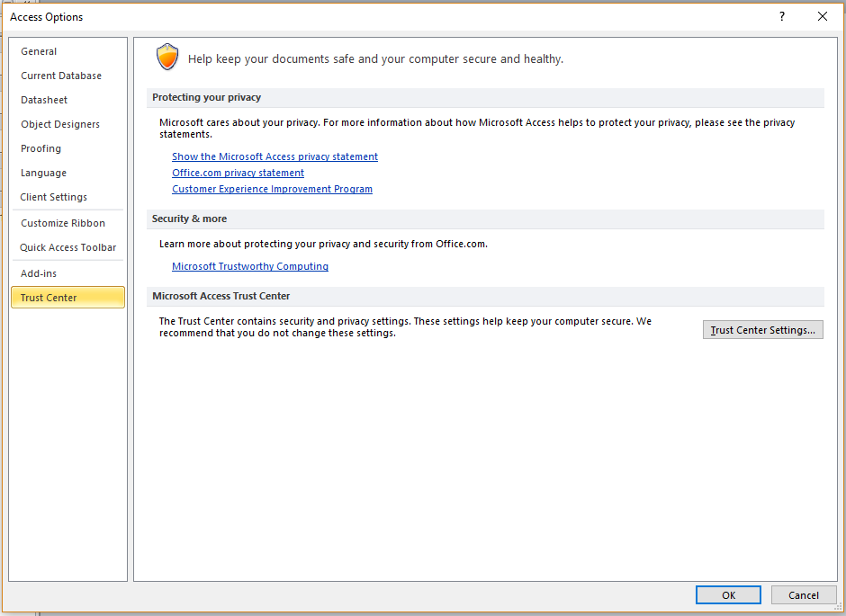The height and width of the screenshot is (616, 846).
Task: Open the Add-ins category
Action: point(39,273)
